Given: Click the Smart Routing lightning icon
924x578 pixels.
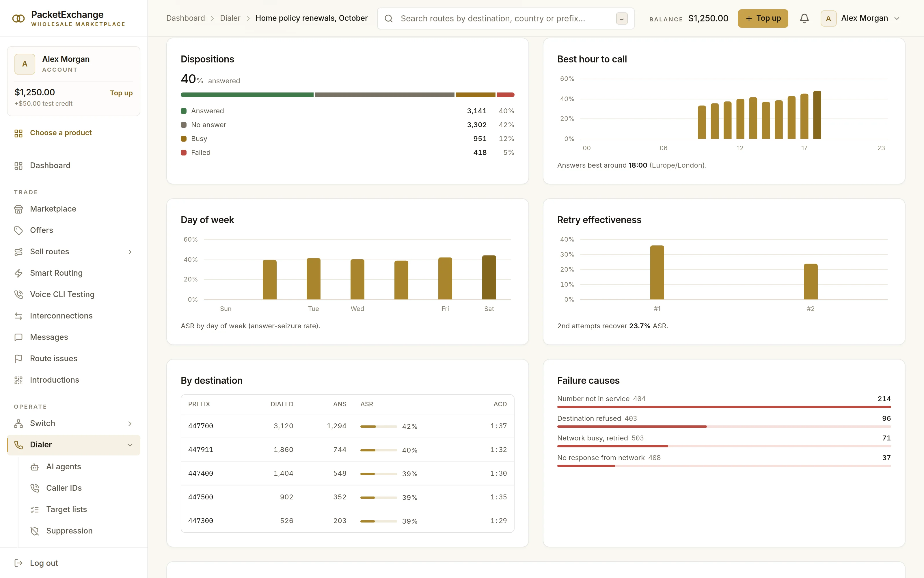Looking at the screenshot, I should pos(18,273).
